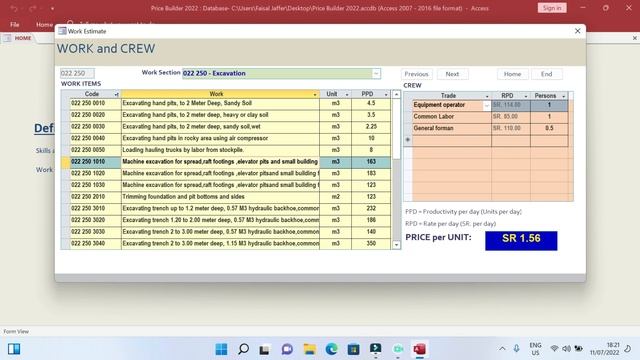Select work item code 022 250 3040
Image resolution: width=640 pixels, height=360 pixels.
95,244
